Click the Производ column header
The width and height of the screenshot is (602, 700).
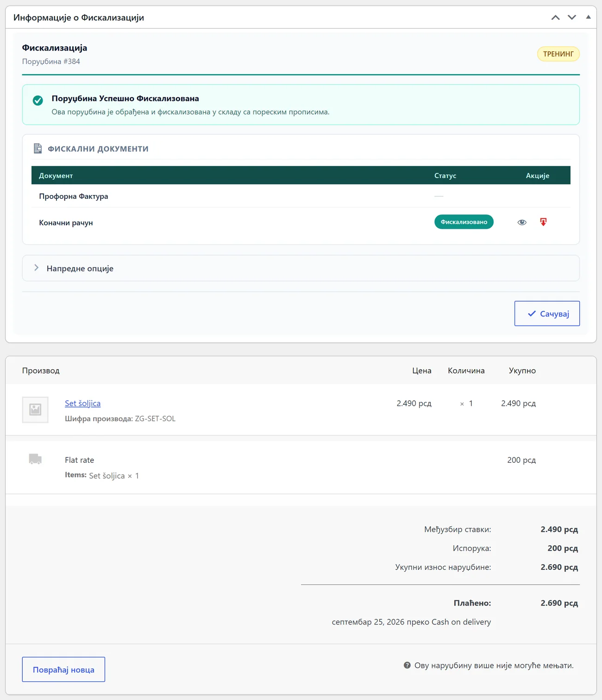point(41,371)
